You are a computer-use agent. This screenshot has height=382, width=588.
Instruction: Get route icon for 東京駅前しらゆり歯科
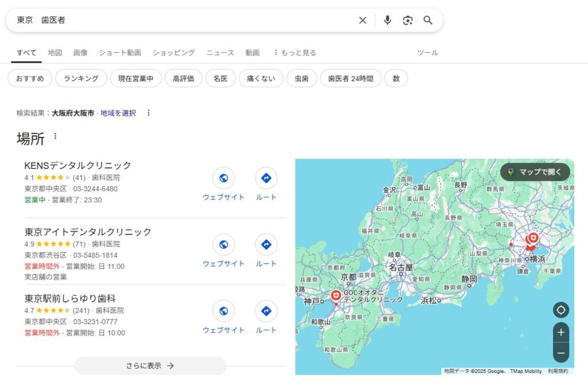266,311
